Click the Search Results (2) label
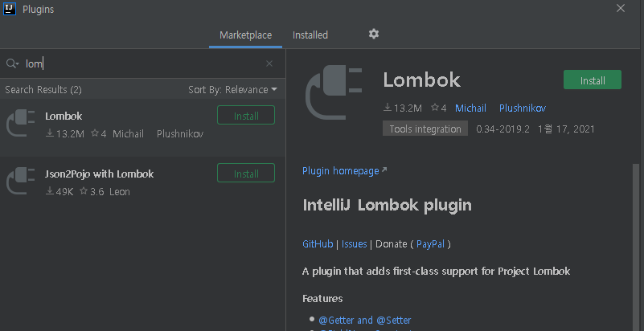The width and height of the screenshot is (644, 331). tap(43, 89)
